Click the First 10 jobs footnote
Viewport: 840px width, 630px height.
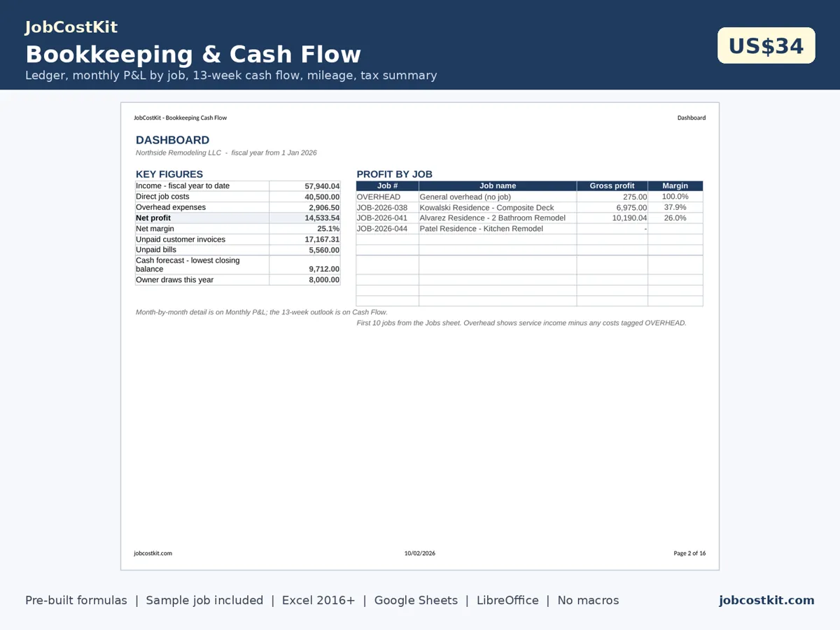point(521,323)
